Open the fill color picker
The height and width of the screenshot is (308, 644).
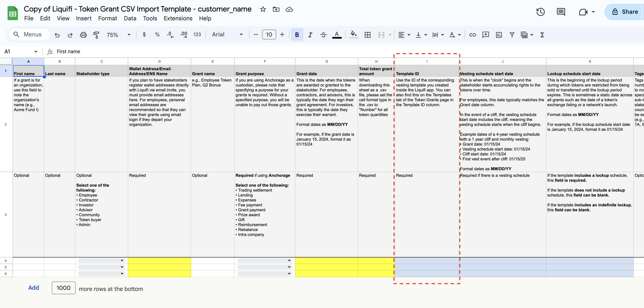point(353,35)
